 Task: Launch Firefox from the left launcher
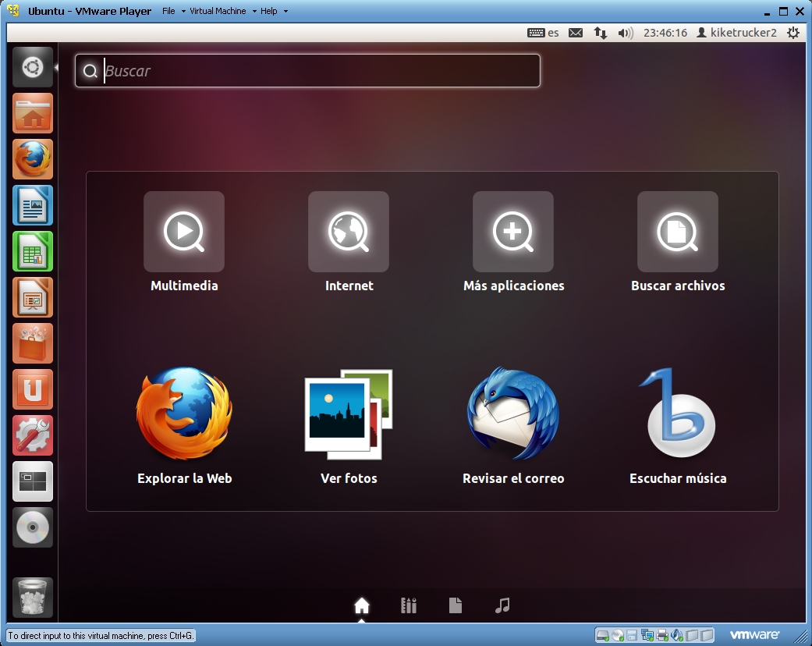pos(33,159)
